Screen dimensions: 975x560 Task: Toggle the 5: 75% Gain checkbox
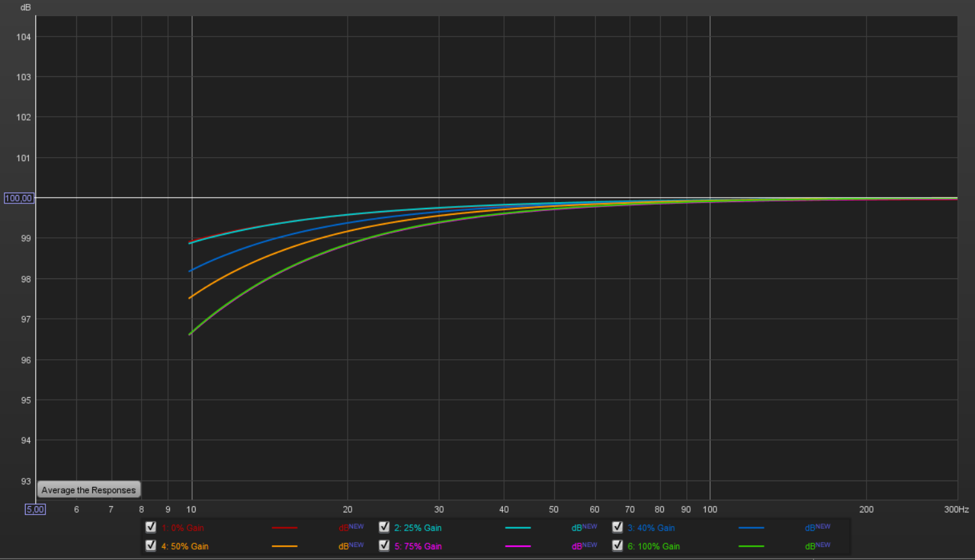tap(384, 545)
